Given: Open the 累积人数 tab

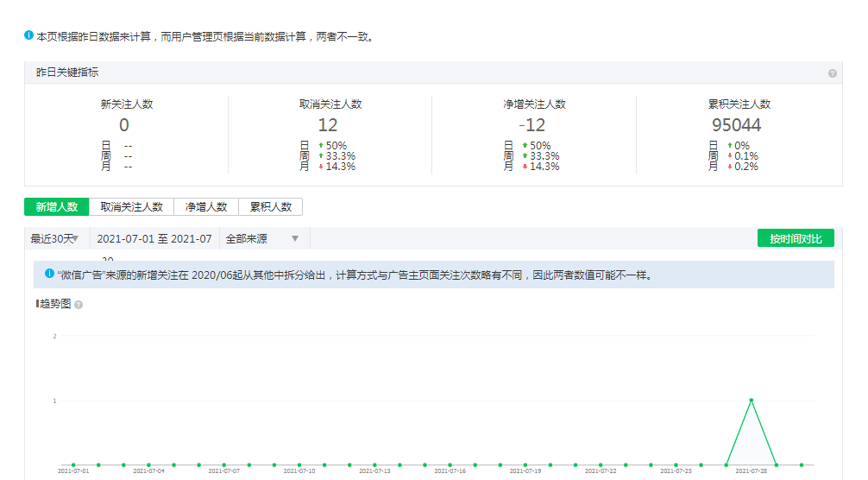Looking at the screenshot, I should [x=270, y=207].
